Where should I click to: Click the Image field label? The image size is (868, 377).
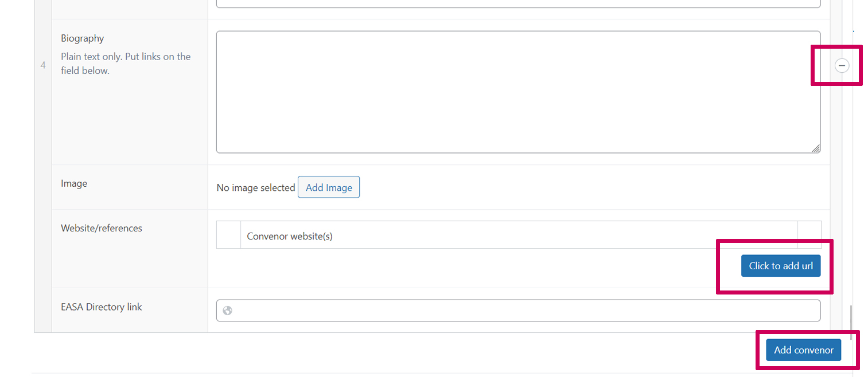[74, 183]
